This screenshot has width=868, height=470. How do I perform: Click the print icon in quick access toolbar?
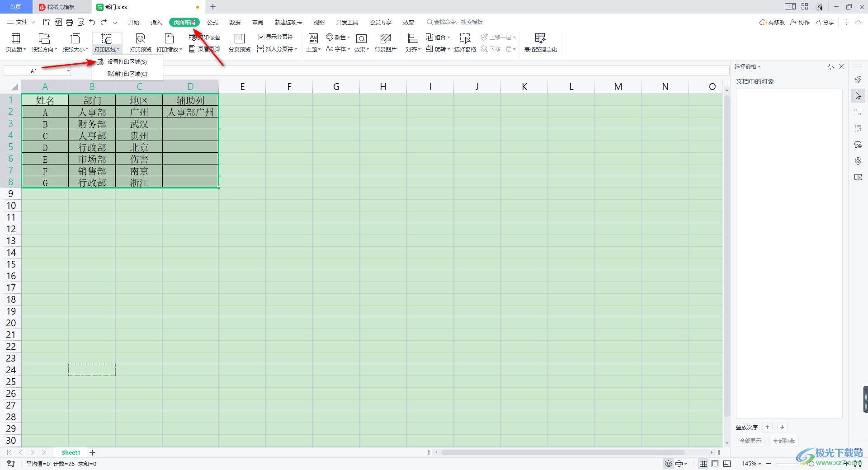(69, 22)
